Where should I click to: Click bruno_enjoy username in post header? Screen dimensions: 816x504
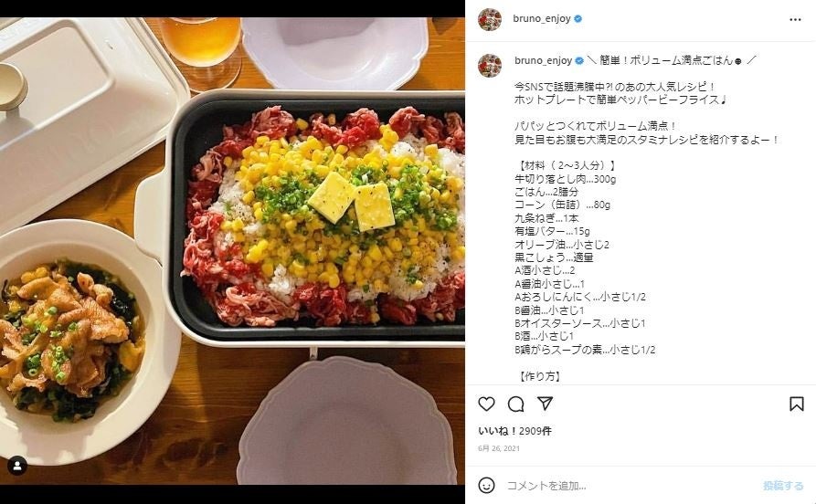[542, 19]
